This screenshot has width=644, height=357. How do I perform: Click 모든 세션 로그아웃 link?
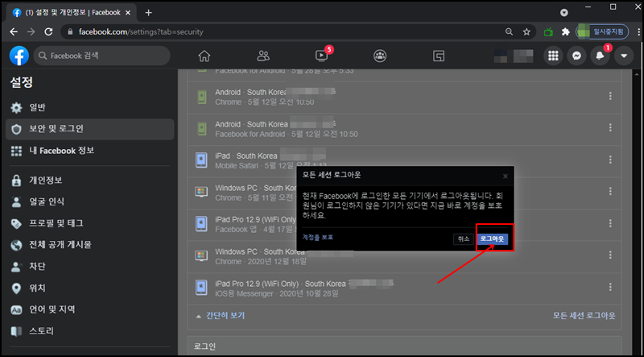pyautogui.click(x=584, y=316)
